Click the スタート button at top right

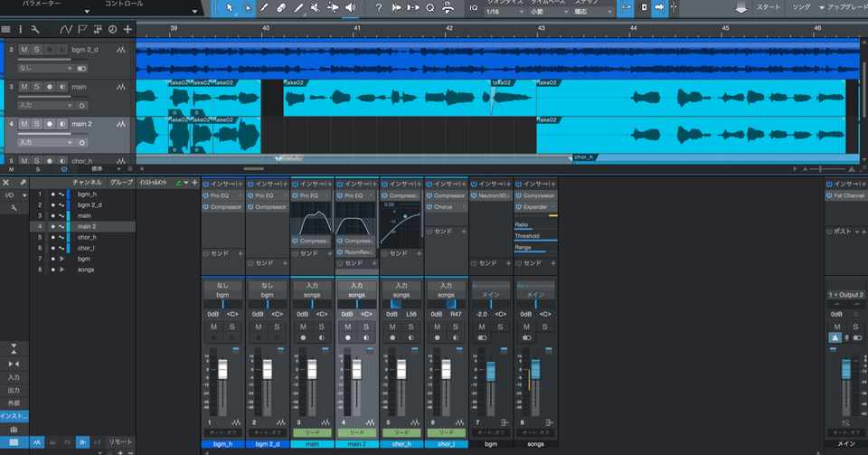pyautogui.click(x=768, y=7)
